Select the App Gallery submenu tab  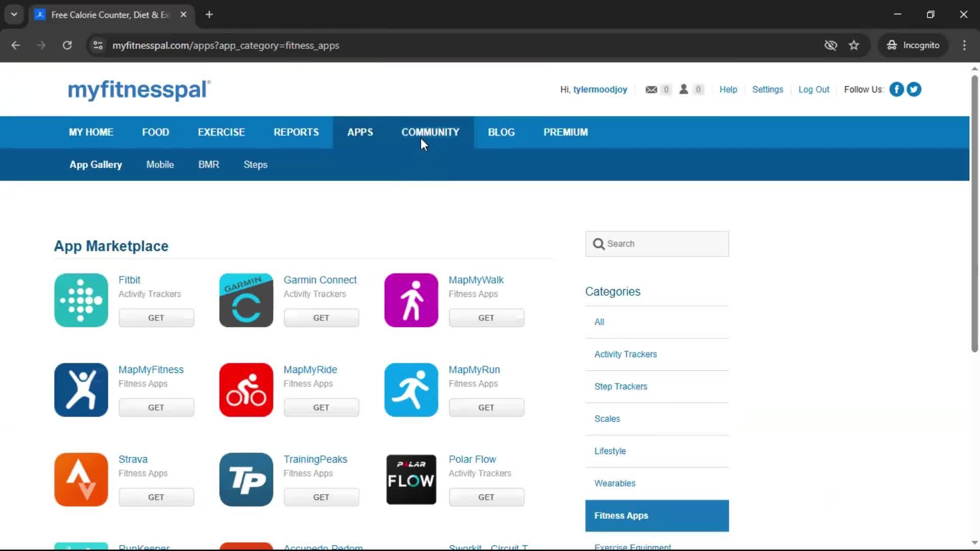(x=96, y=165)
